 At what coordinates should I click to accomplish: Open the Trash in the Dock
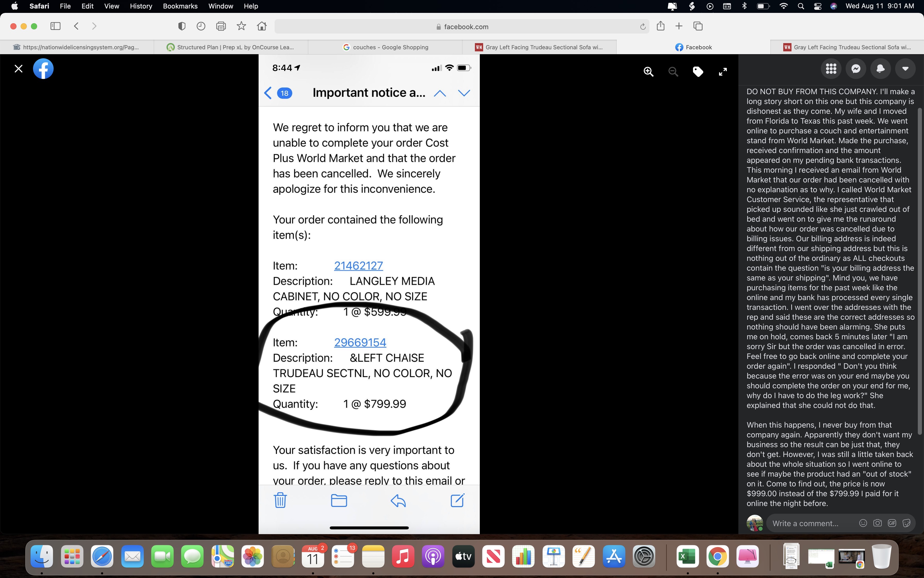[882, 557]
